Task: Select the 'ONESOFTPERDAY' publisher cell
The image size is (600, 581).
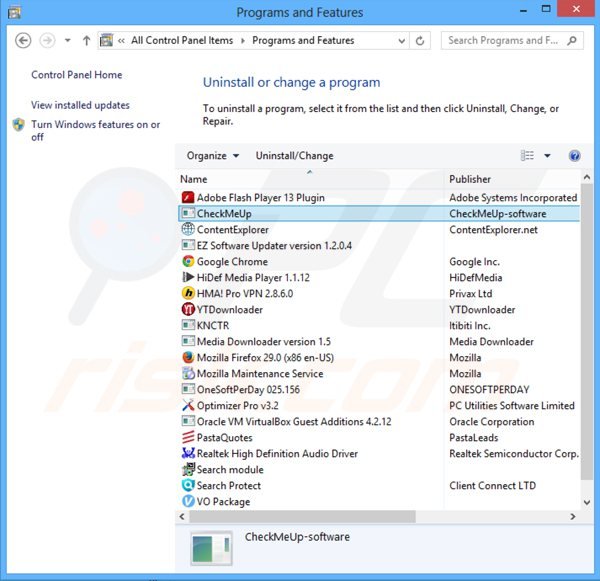Action: point(489,390)
